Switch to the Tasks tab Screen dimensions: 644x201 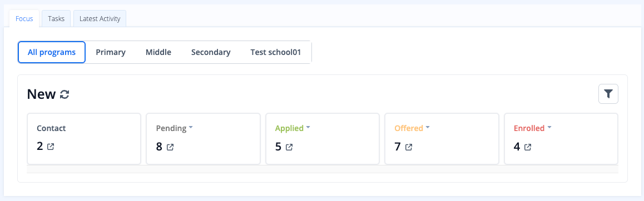pos(56,19)
